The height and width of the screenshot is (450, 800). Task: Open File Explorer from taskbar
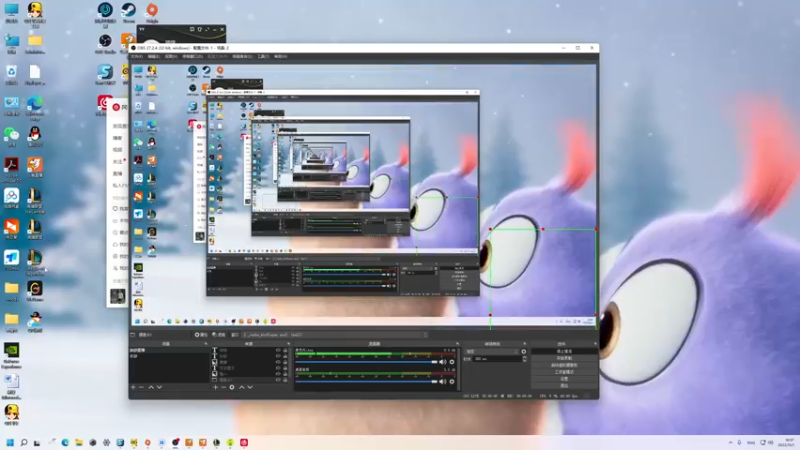[79, 442]
